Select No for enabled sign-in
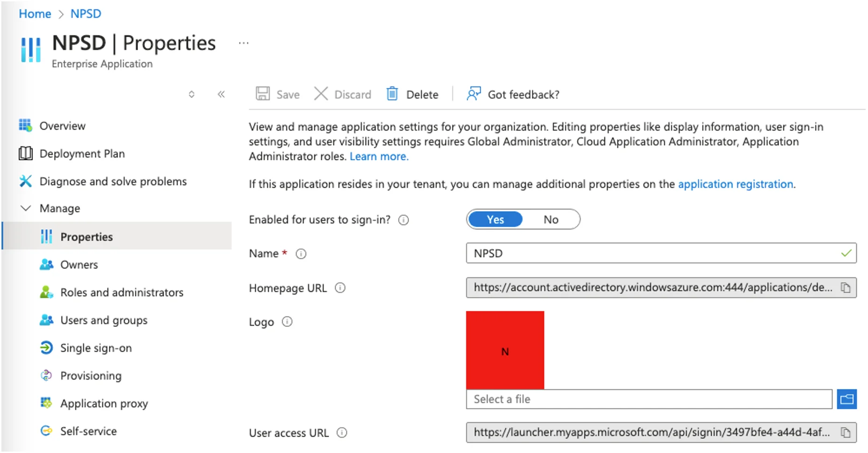Image resolution: width=868 pixels, height=453 pixels. 551,219
